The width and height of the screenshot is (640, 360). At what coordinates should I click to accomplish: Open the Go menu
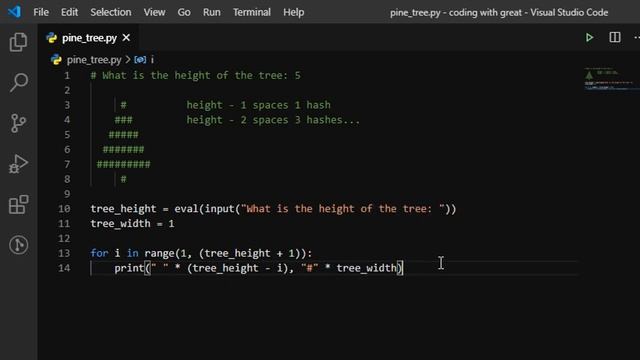[x=184, y=12]
